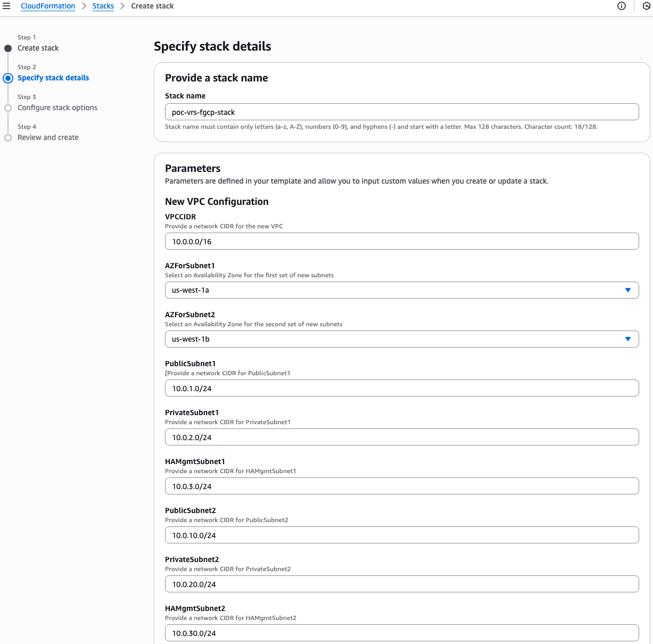Click the PrivateSubnet2 label
653x644 pixels.
192,559
